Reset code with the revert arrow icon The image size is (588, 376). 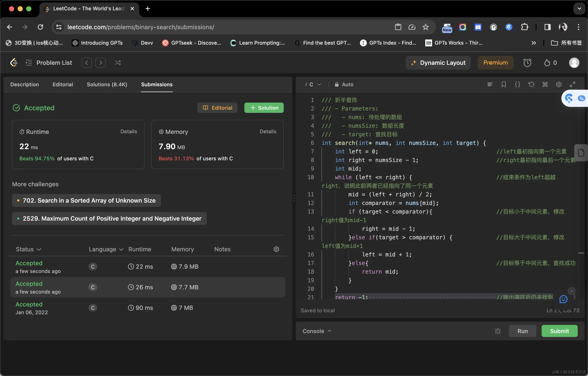[x=531, y=85]
